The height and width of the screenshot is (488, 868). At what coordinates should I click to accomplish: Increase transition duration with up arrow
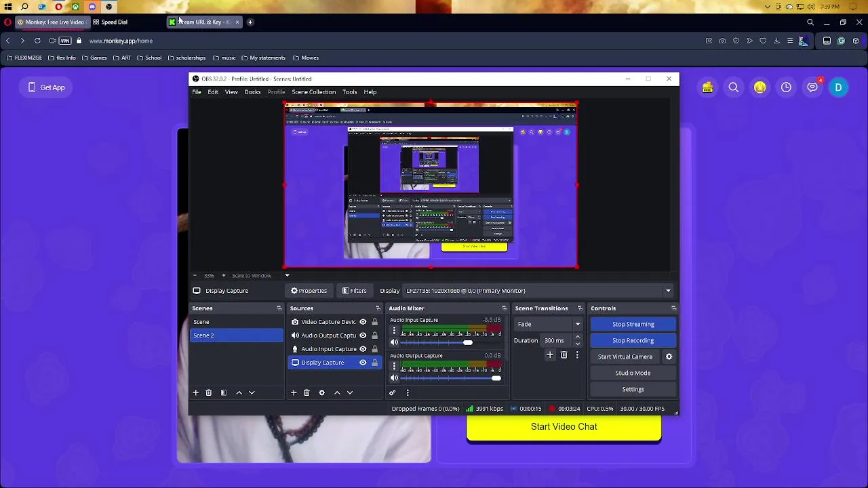(x=578, y=337)
